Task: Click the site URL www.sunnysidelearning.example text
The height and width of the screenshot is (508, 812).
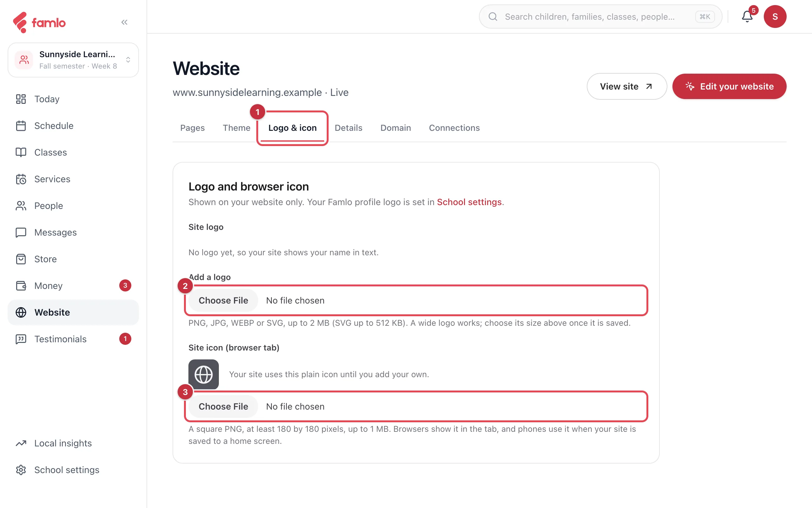Action: coord(247,92)
